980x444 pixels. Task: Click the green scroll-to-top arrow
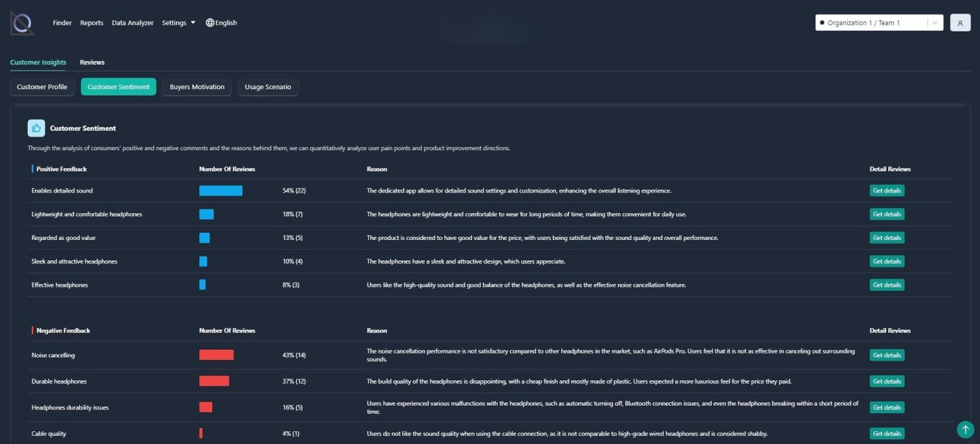click(965, 430)
